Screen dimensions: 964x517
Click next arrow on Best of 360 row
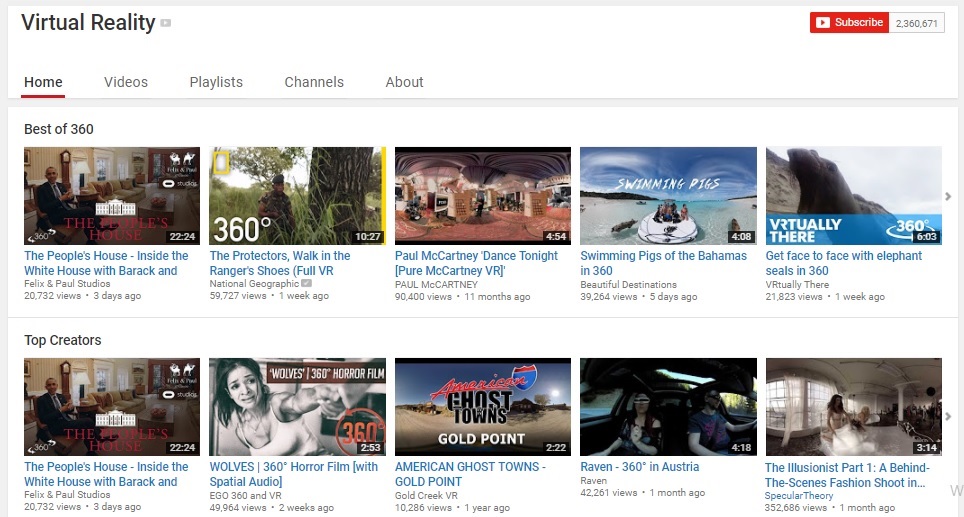pyautogui.click(x=948, y=196)
